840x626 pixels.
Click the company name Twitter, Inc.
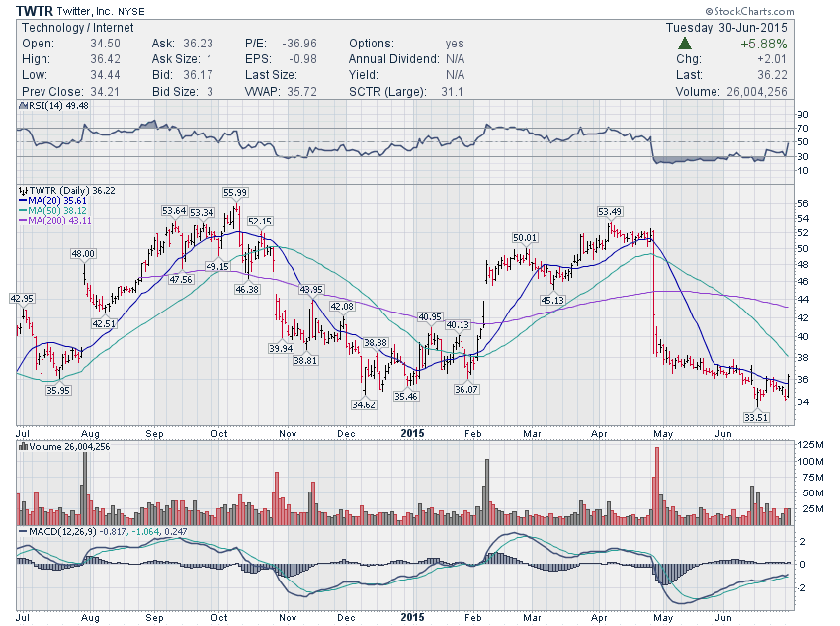(84, 11)
